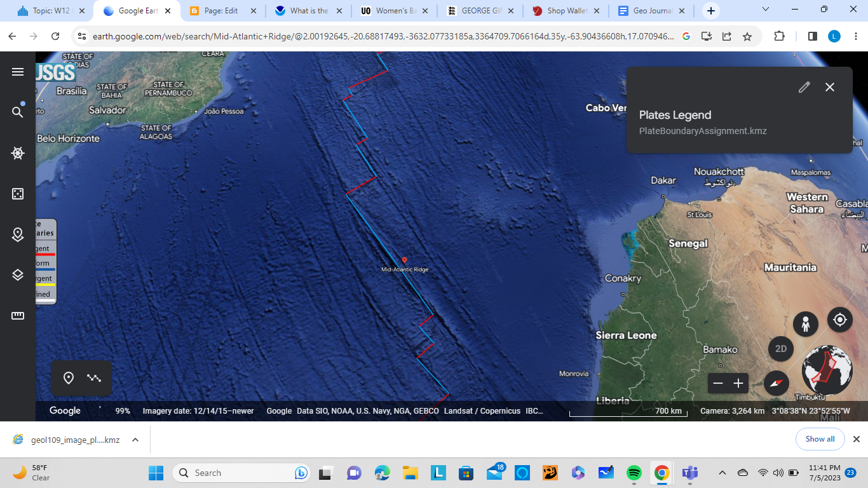Click the USGS logo overlay

[x=56, y=73]
